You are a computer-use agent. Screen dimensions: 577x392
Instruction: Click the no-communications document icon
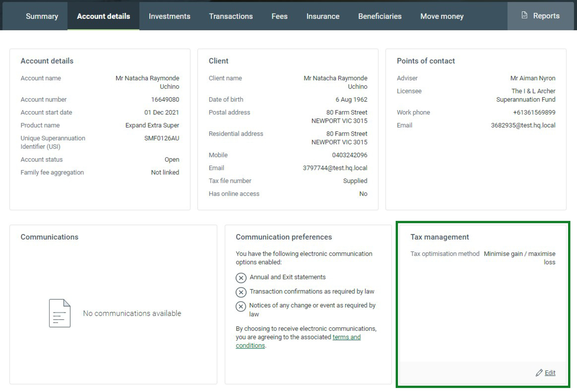coord(60,313)
